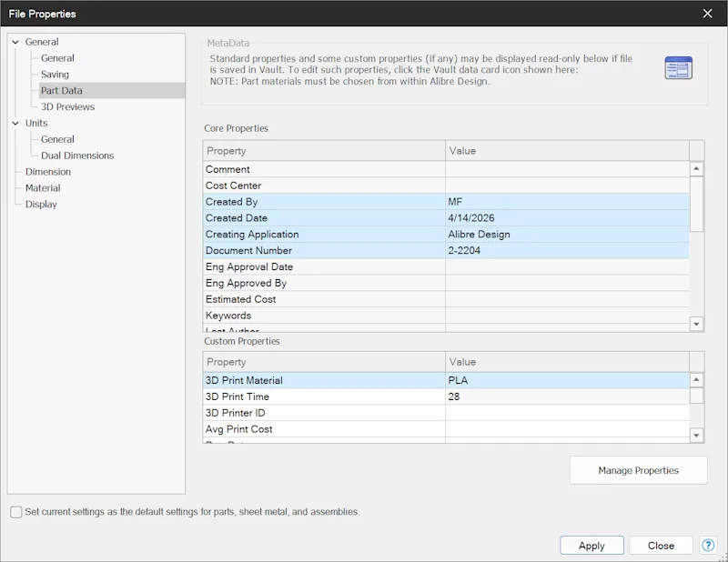Click the 3D Print Time value 28

tap(567, 396)
